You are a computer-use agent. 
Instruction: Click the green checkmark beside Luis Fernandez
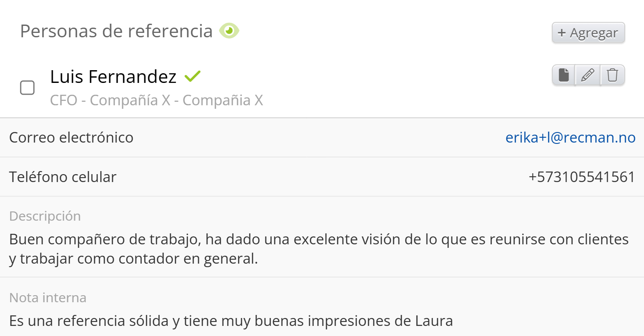pos(192,77)
